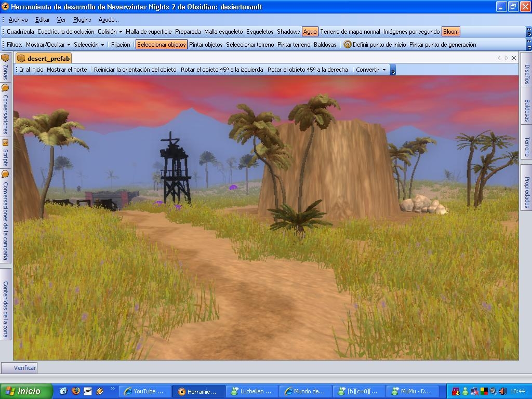Viewport: 532px width, 399px height.
Task: Disable the Bloom effect toggle
Action: click(x=450, y=32)
